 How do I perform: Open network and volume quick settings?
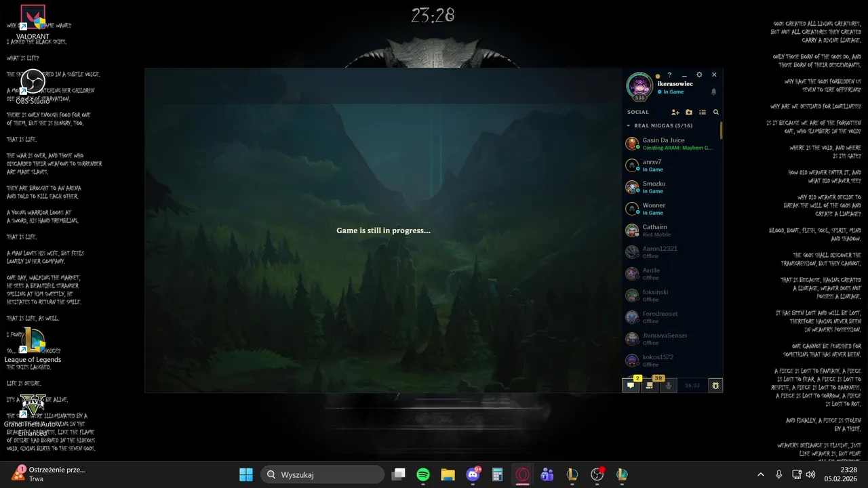(804, 474)
